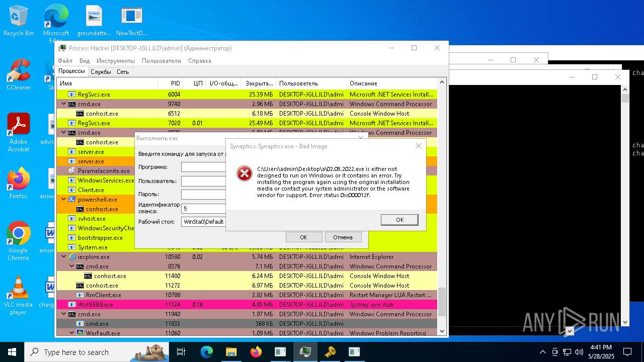Click the WerFault.exe process icon
This screenshot has width=644, height=362.
[80, 333]
